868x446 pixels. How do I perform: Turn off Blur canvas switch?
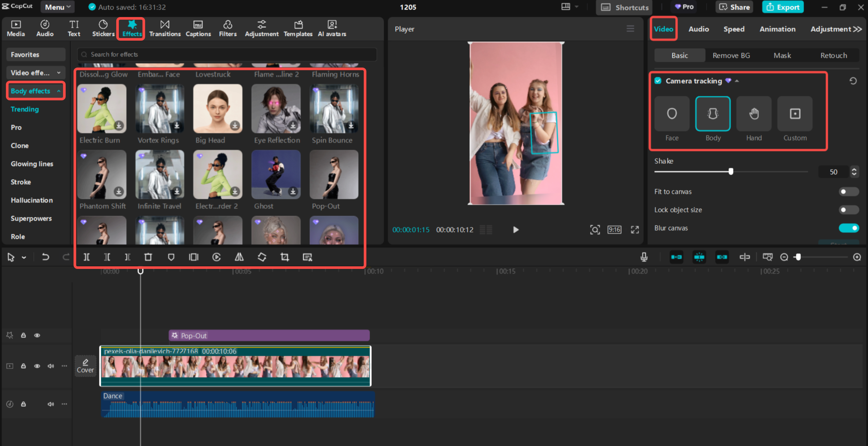(848, 228)
